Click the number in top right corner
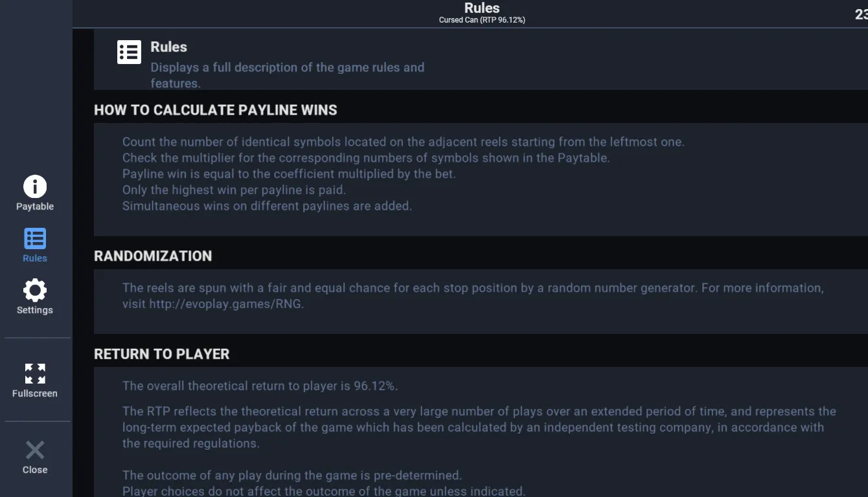868x497 pixels. point(862,14)
